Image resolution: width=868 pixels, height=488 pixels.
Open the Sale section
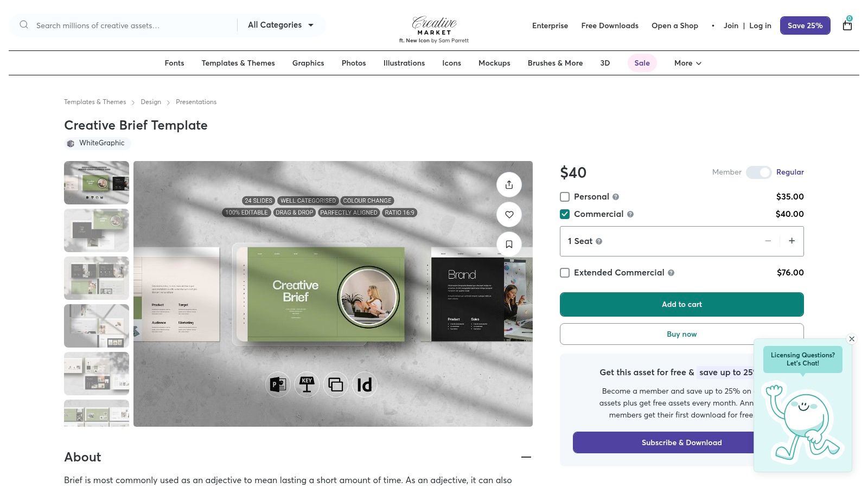(642, 63)
